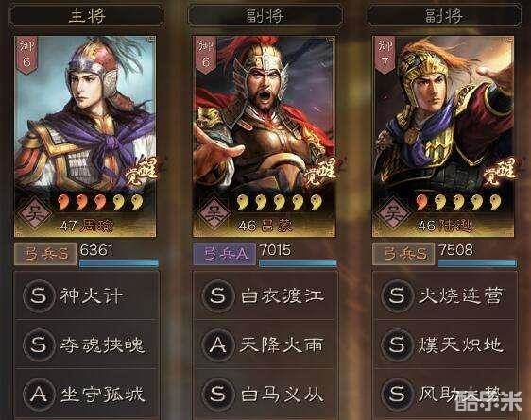Viewport: 531px width, 420px height.
Task: Tap the 弓兵A troop type label
Action: click(224, 253)
